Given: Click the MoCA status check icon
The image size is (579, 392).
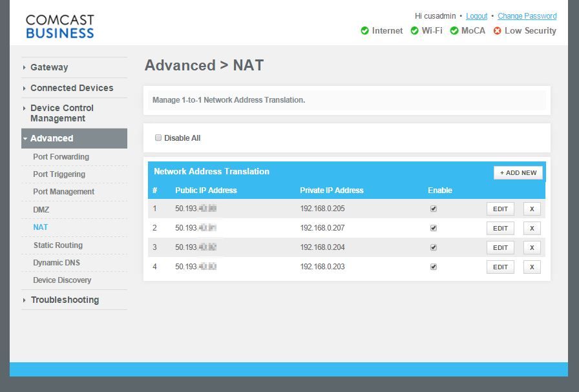Looking at the screenshot, I should pyautogui.click(x=454, y=31).
